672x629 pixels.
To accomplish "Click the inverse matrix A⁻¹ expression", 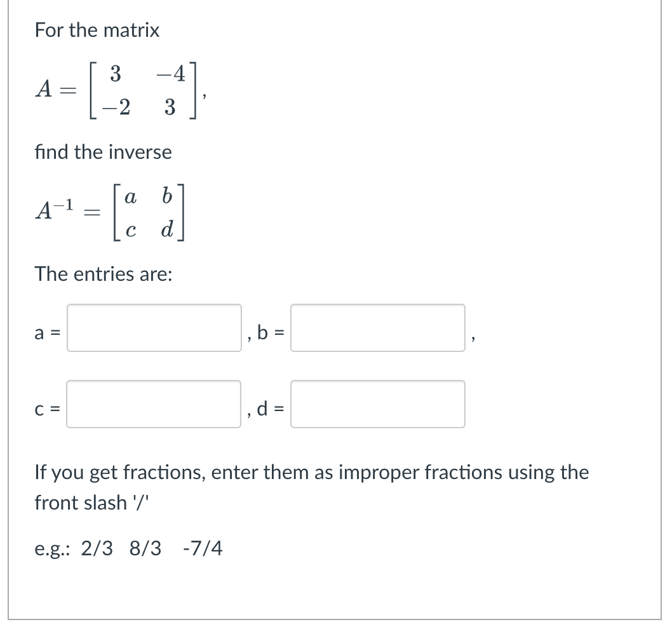I will click(x=114, y=210).
